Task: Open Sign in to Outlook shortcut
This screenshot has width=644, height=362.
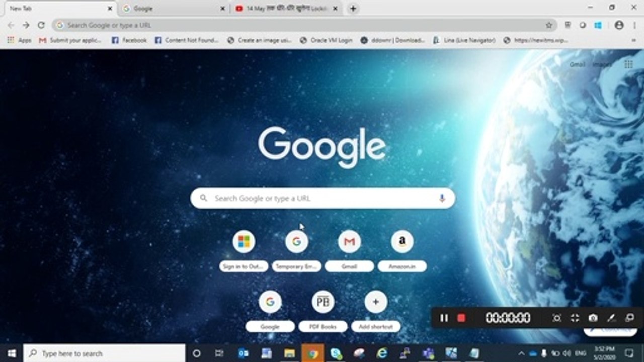Action: point(244,252)
